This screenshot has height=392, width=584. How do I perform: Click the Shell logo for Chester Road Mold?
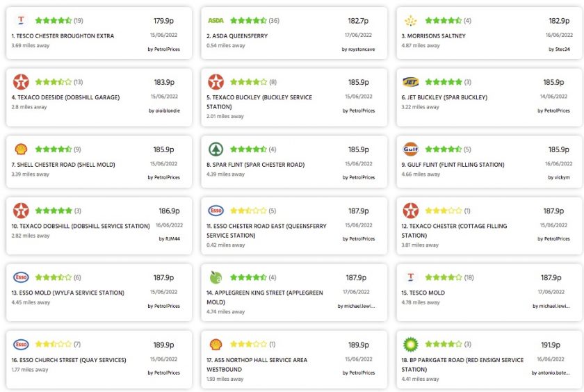pyautogui.click(x=22, y=149)
